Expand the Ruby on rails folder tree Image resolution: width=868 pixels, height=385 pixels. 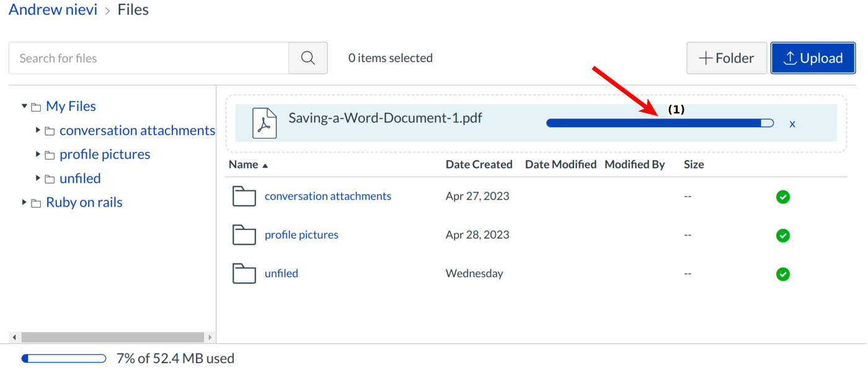(x=25, y=203)
